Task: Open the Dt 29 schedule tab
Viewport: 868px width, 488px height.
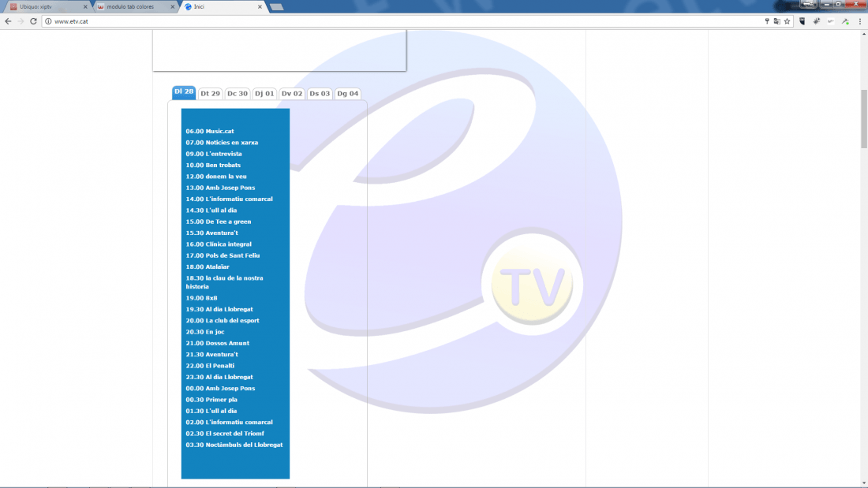Action: pos(211,94)
